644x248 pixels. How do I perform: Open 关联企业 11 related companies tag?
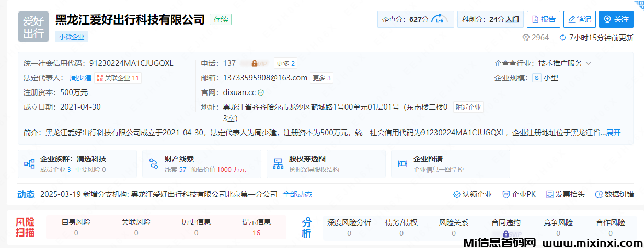pos(118,78)
